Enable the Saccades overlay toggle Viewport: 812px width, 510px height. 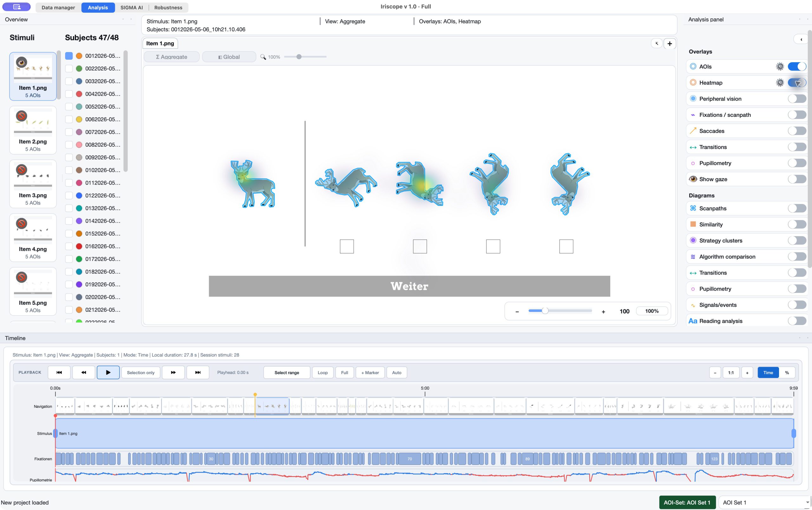[797, 131]
